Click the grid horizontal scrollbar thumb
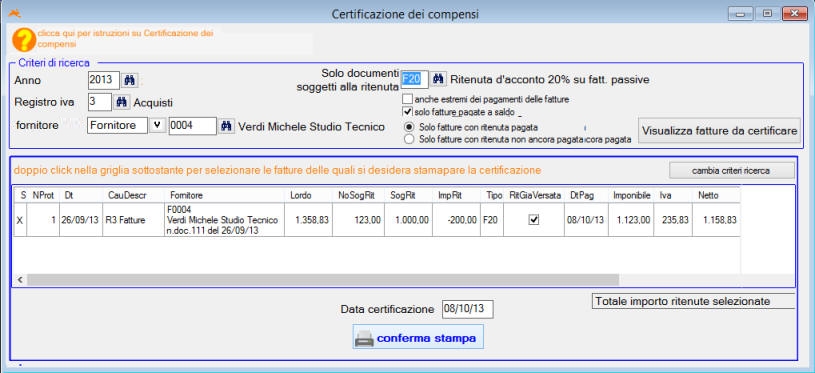The image size is (815, 373). click(323, 280)
